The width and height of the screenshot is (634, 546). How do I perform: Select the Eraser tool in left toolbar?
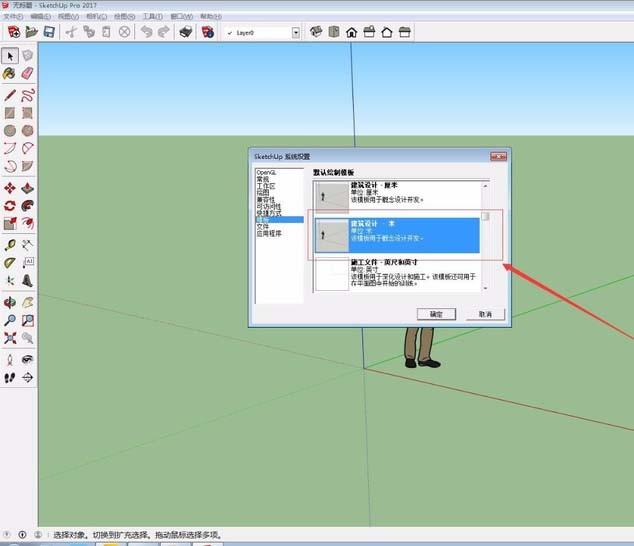point(27,73)
